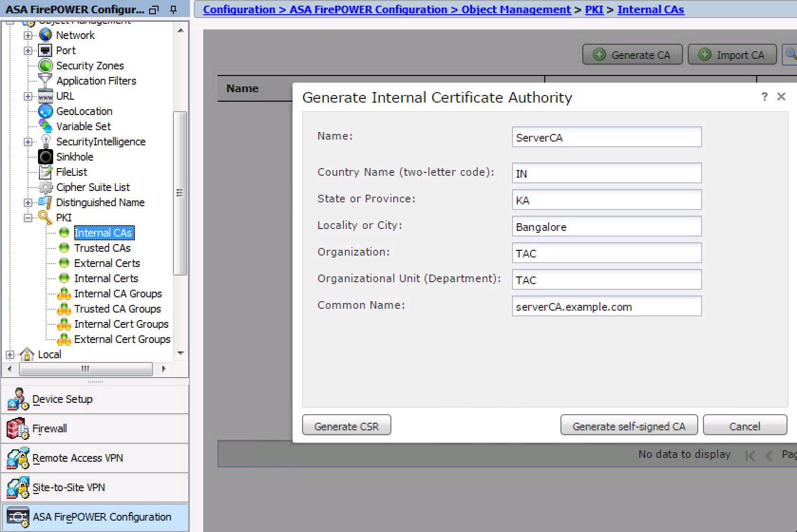Open the Device Setup section
Viewport: 797px width, 532px height.
pos(95,399)
